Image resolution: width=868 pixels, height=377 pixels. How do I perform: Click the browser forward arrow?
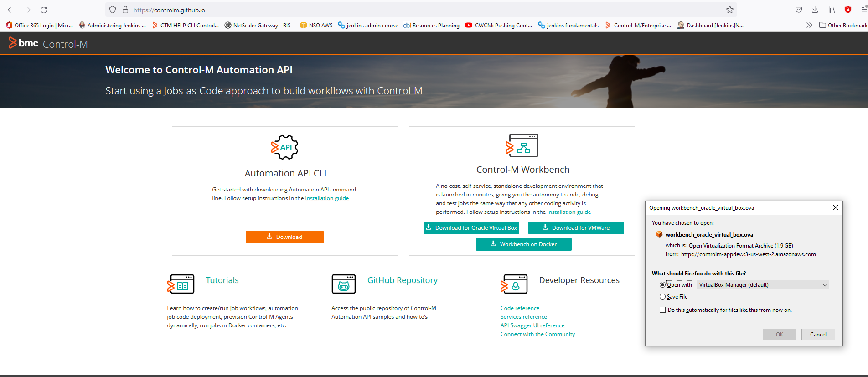[27, 10]
